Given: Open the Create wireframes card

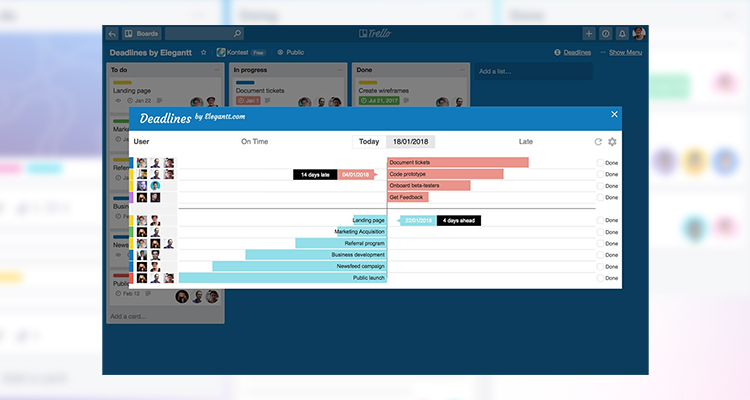Looking at the screenshot, I should (x=411, y=92).
